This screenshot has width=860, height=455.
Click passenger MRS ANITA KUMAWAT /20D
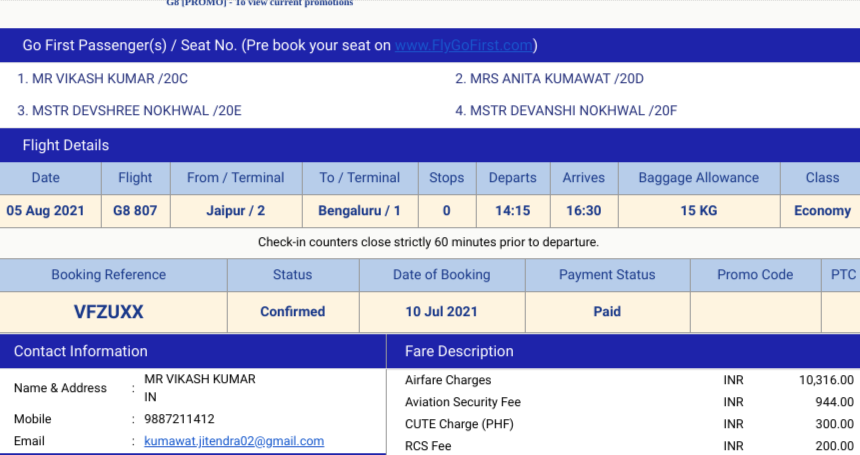549,79
